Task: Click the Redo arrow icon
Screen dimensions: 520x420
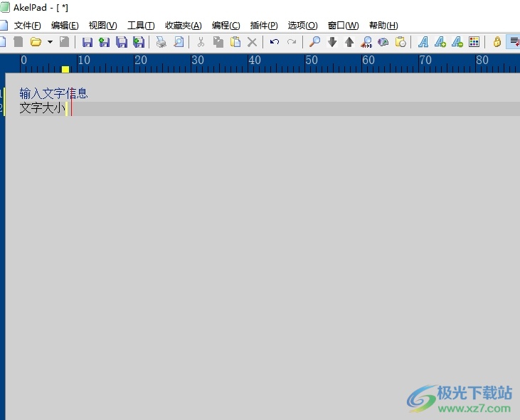Action: 292,42
